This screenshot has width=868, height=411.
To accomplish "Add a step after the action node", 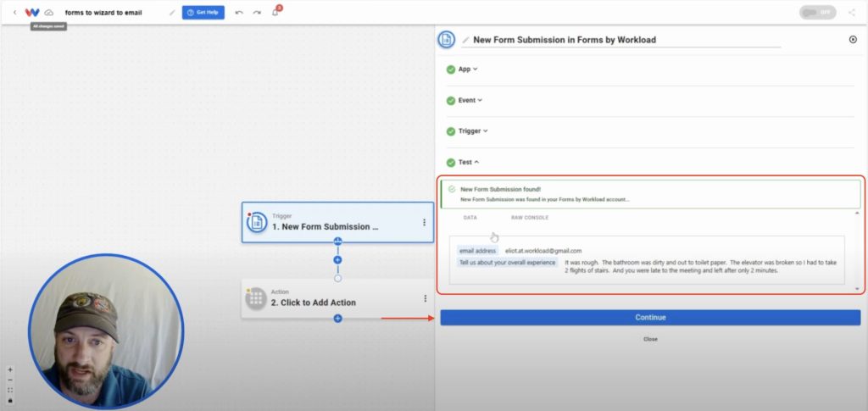I will [337, 319].
